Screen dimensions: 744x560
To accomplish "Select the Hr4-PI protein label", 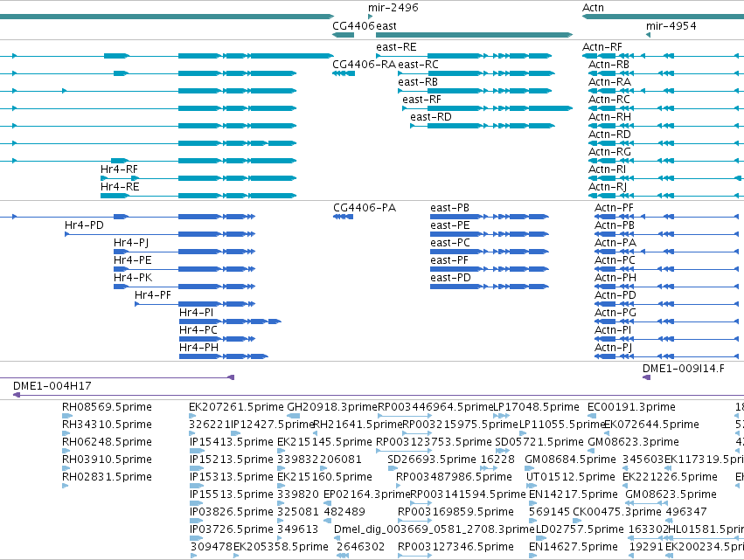I will tap(197, 313).
